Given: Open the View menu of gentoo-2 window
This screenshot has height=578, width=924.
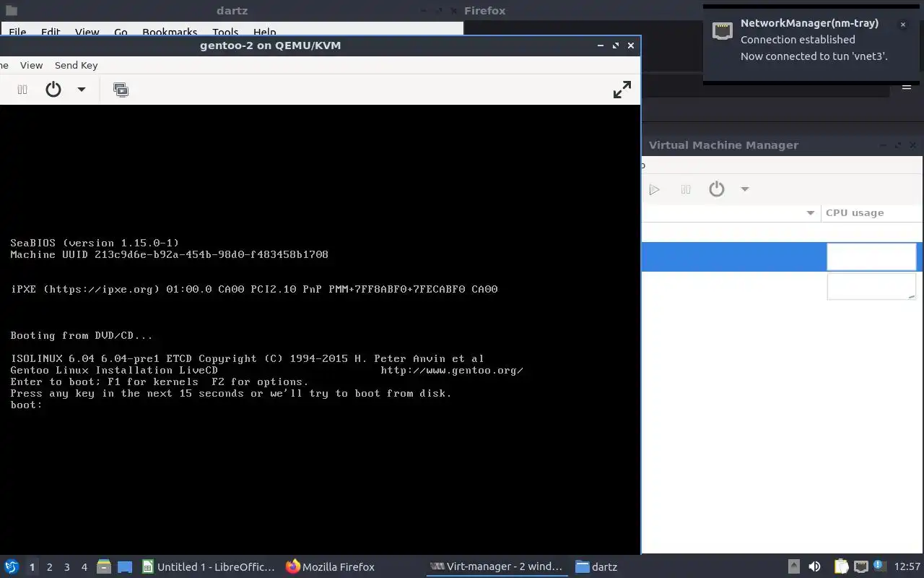Looking at the screenshot, I should [31, 65].
